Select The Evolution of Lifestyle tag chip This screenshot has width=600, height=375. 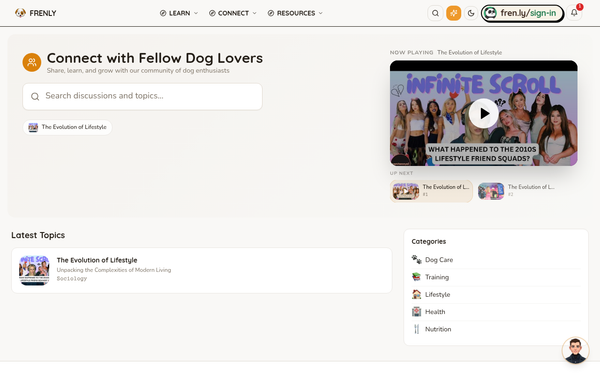[x=67, y=127]
